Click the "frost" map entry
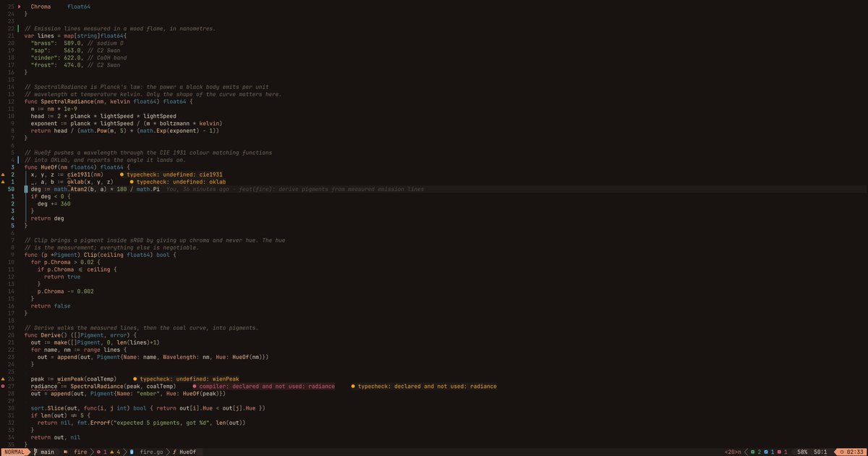868x456 pixels. (75, 65)
